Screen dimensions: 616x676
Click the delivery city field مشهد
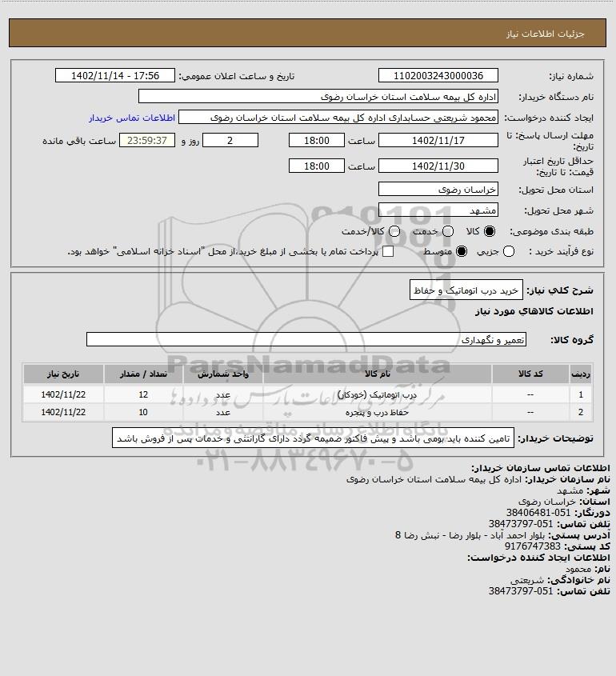pyautogui.click(x=438, y=210)
